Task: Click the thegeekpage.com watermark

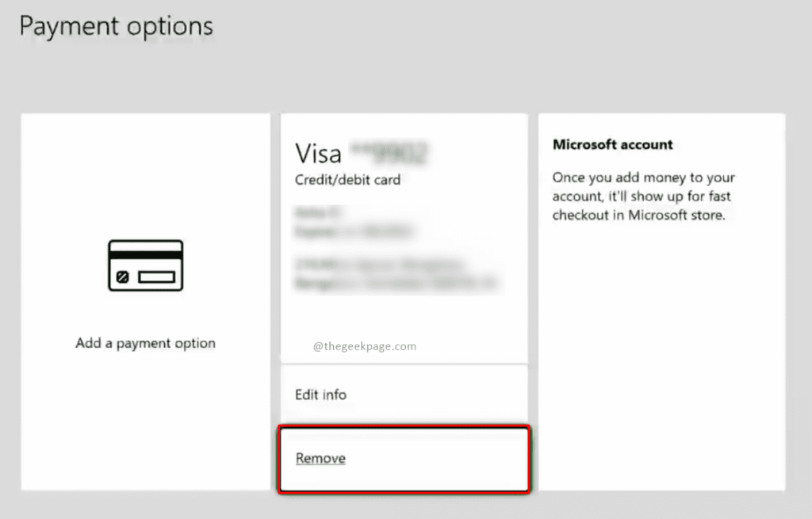Action: (x=366, y=345)
